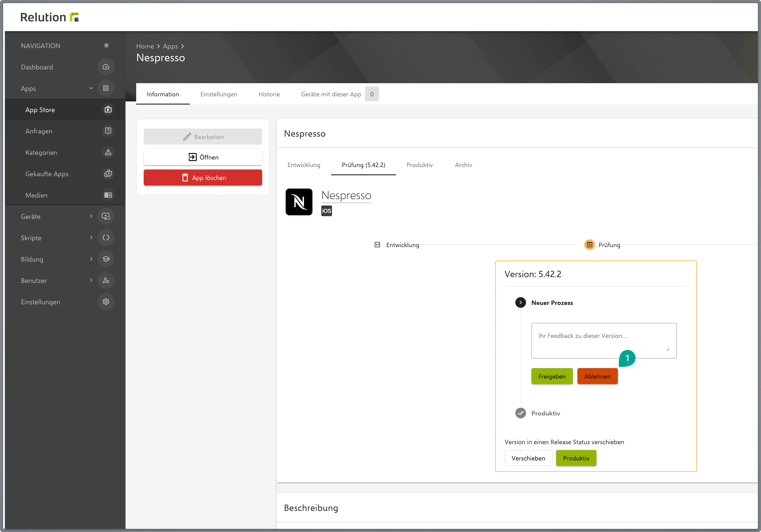Click the Medien book icon
The width and height of the screenshot is (761, 532).
click(108, 195)
